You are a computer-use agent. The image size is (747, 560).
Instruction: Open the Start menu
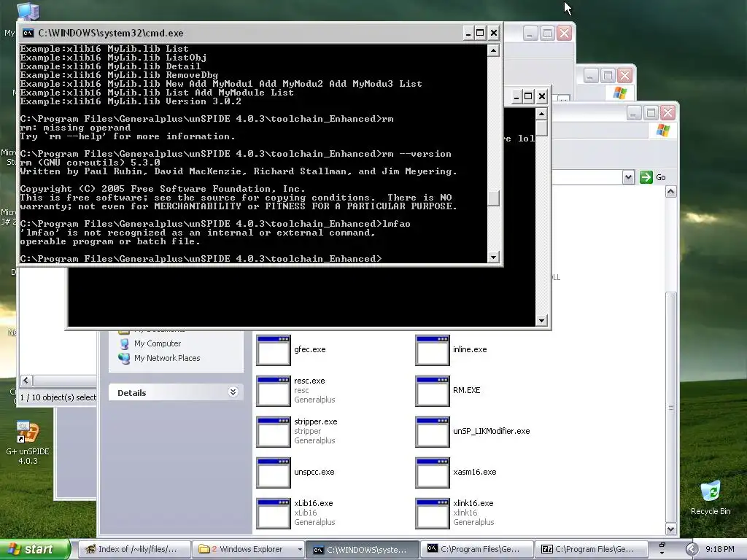34,549
